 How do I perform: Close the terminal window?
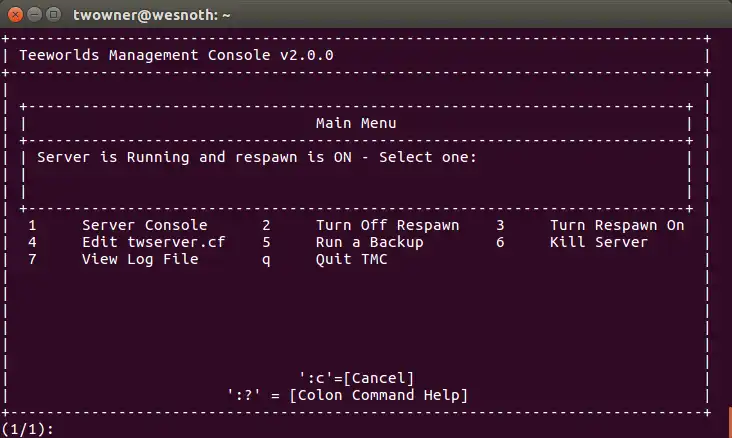coord(15,15)
